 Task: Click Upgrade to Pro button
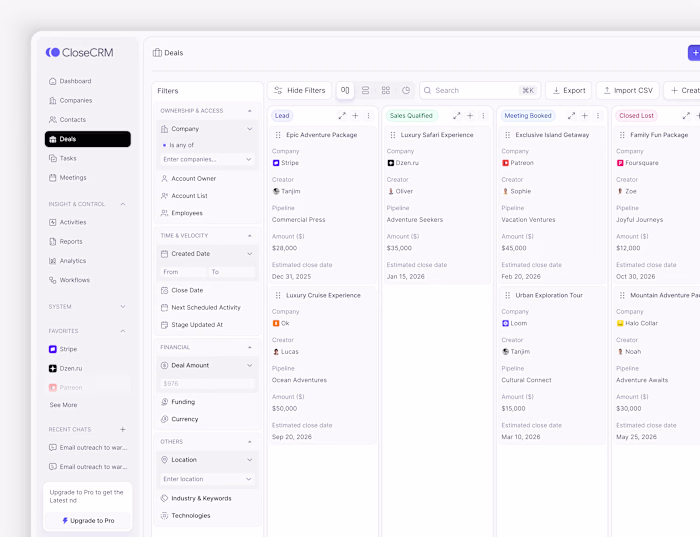tap(88, 520)
